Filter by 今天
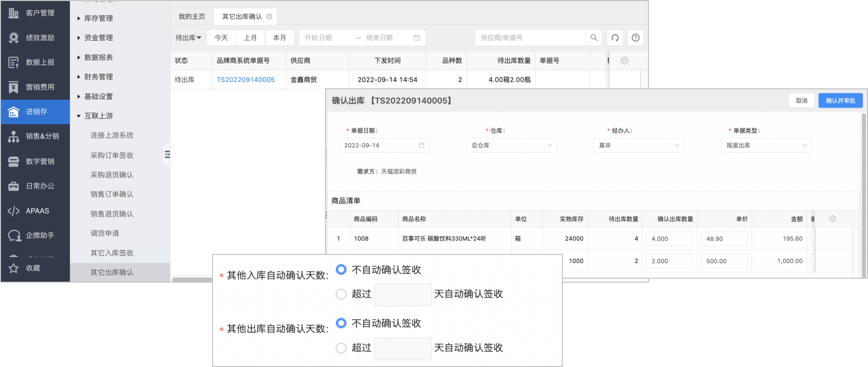This screenshot has width=868, height=367. 221,38
